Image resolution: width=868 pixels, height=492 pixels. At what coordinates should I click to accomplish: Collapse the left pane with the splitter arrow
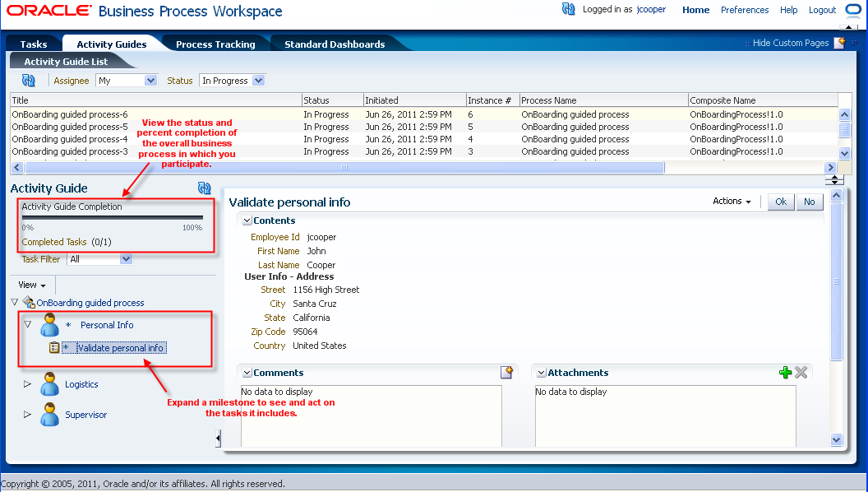coord(218,439)
